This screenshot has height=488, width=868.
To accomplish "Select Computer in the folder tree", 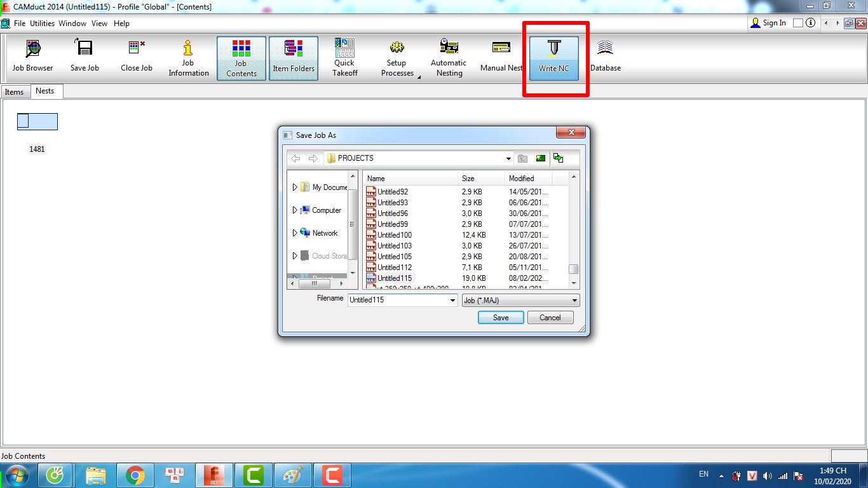I will [x=327, y=210].
